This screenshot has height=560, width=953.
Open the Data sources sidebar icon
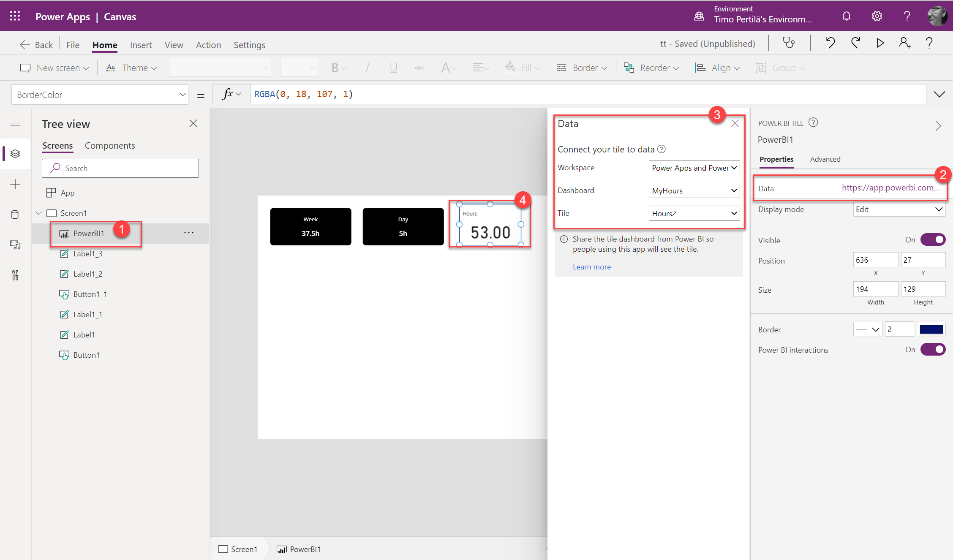pyautogui.click(x=15, y=215)
